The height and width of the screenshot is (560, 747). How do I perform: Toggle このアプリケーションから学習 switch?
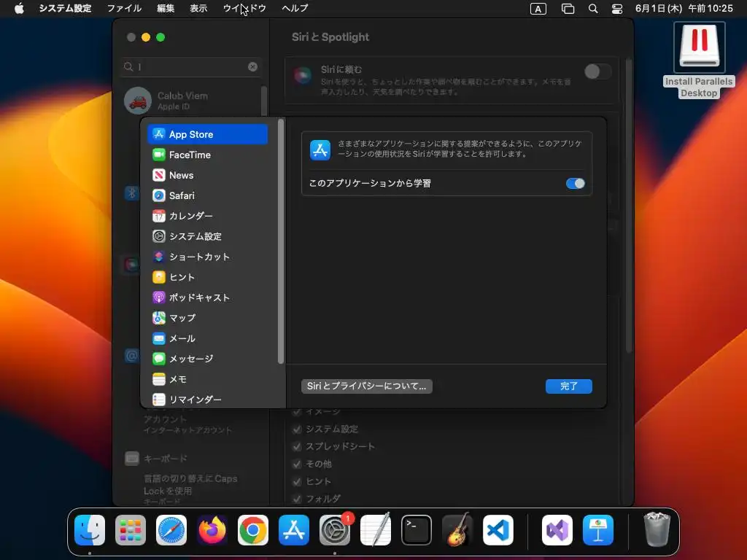click(575, 183)
